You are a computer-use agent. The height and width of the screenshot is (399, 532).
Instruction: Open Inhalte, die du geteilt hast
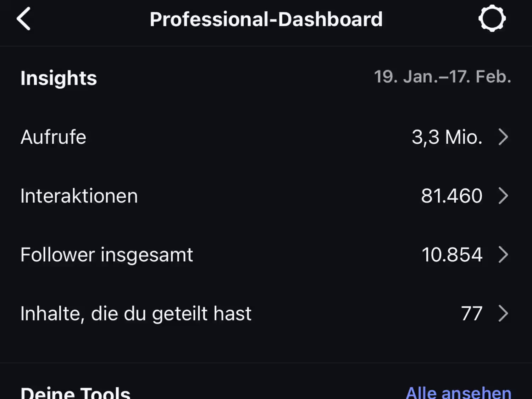(x=136, y=314)
